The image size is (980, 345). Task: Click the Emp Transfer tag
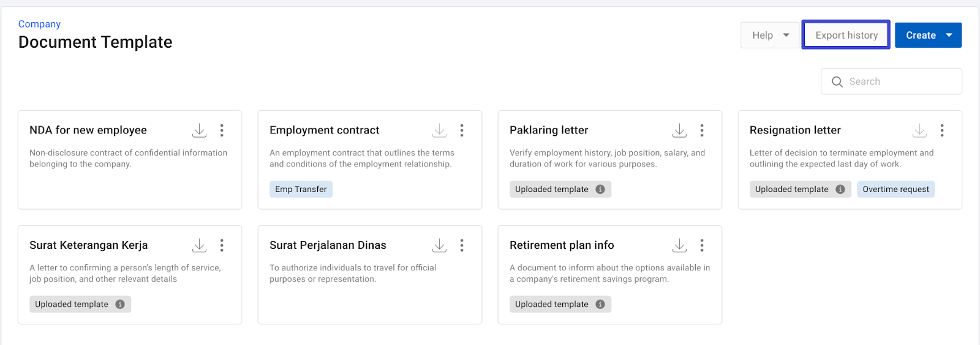301,190
